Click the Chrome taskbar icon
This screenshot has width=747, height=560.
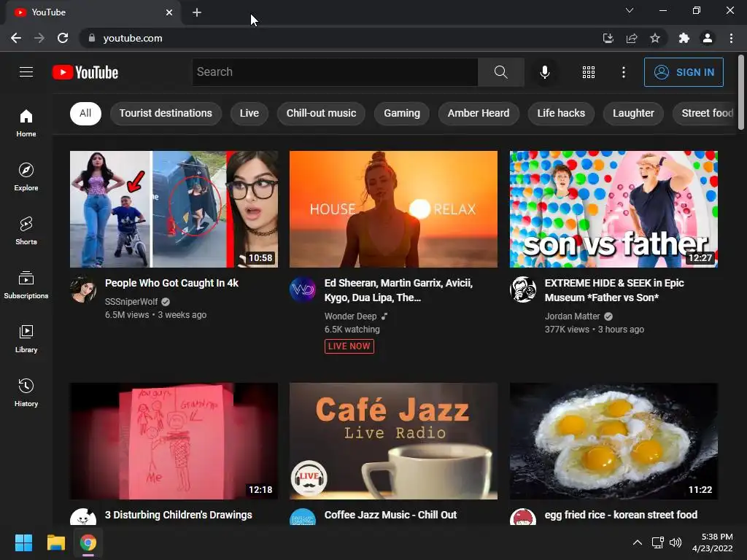[x=88, y=542]
